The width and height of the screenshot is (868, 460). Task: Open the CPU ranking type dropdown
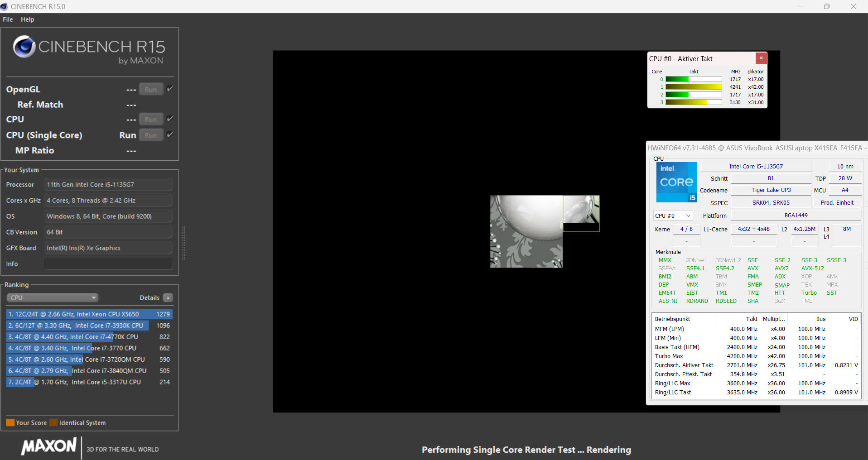(x=53, y=298)
